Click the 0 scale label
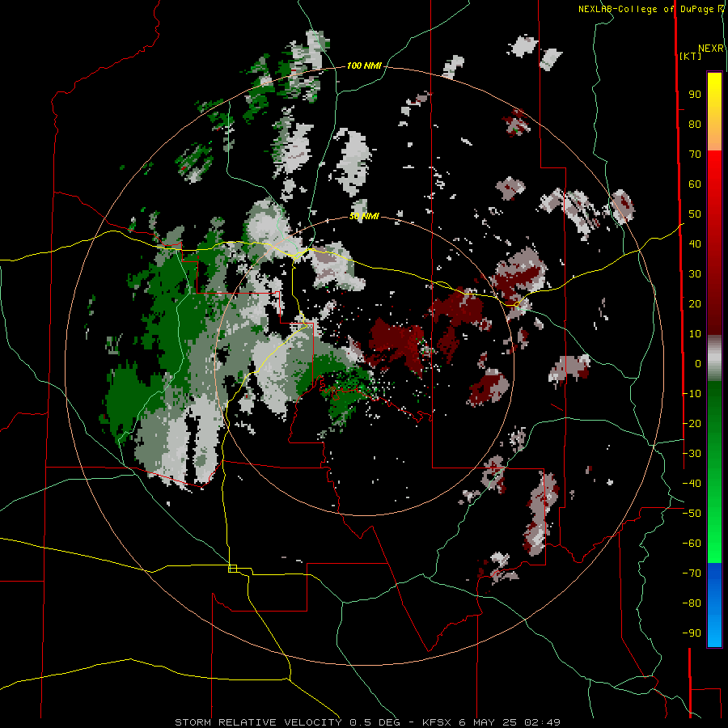 [698, 364]
